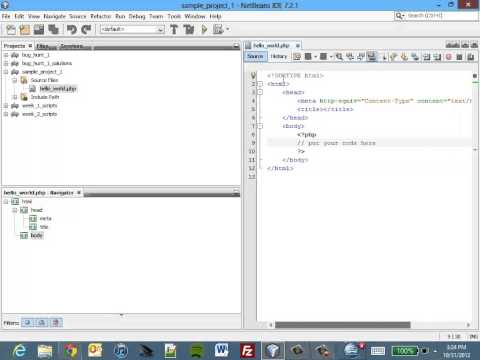Open the Debug Project dropdown arrow

[228, 29]
